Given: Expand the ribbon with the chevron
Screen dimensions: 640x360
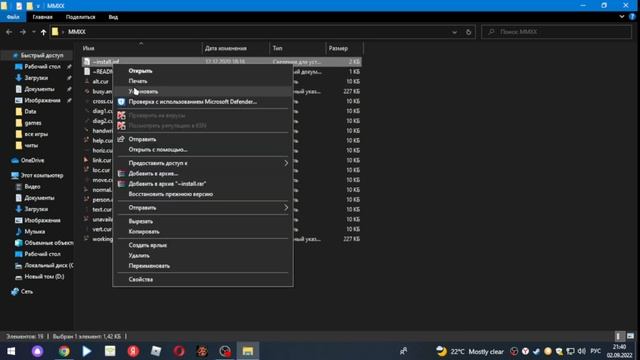Looking at the screenshot, I should click(622, 17).
